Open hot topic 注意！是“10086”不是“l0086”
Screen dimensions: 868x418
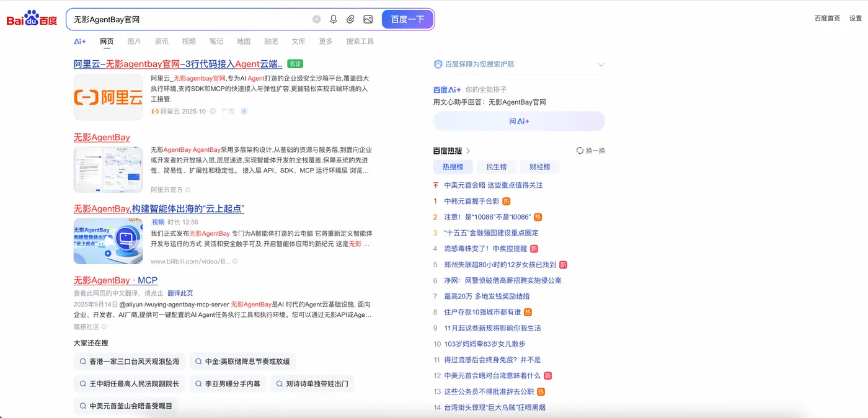pyautogui.click(x=488, y=217)
